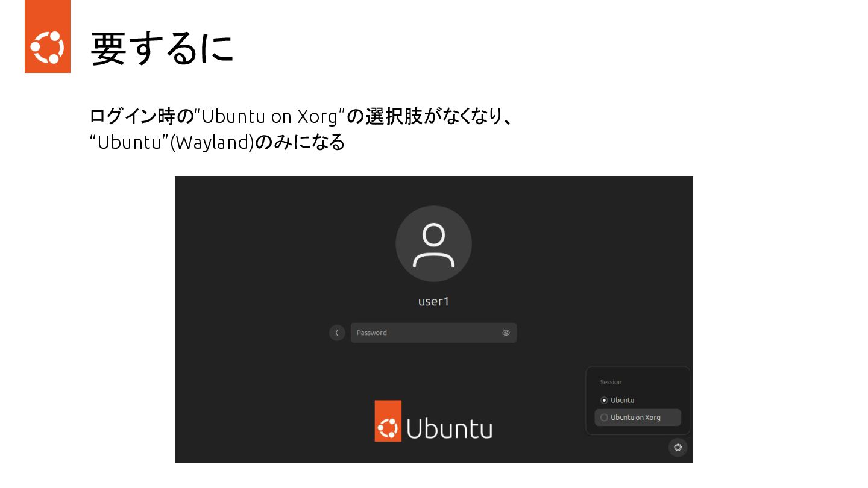Open the session gear menu button

click(x=678, y=447)
